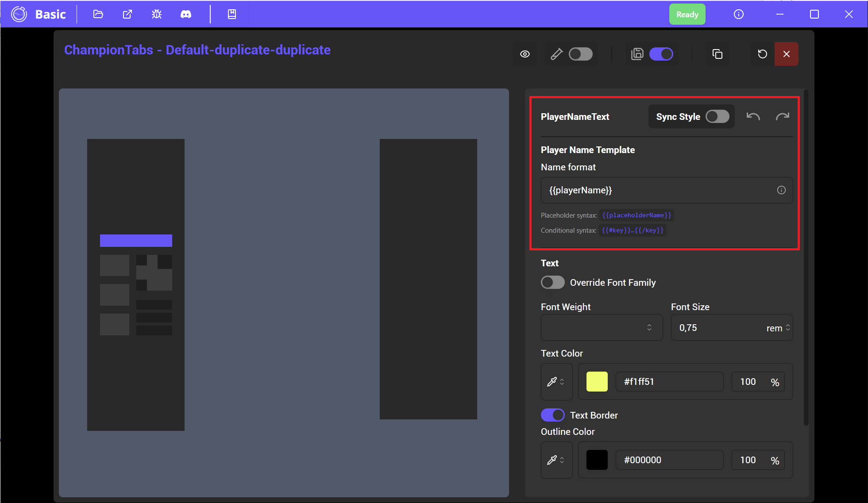Click the external link icon in toolbar
The height and width of the screenshot is (503, 868).
[127, 14]
